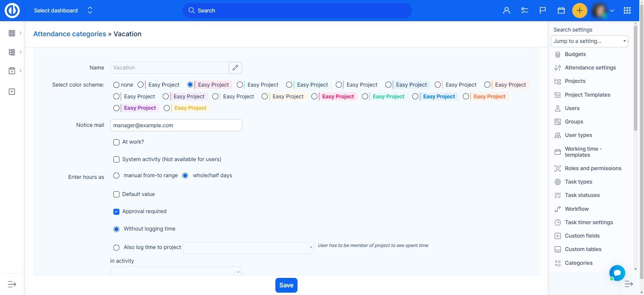Open the user profile icon in top bar
Image resolution: width=644 pixels, height=295 pixels.
tap(506, 11)
